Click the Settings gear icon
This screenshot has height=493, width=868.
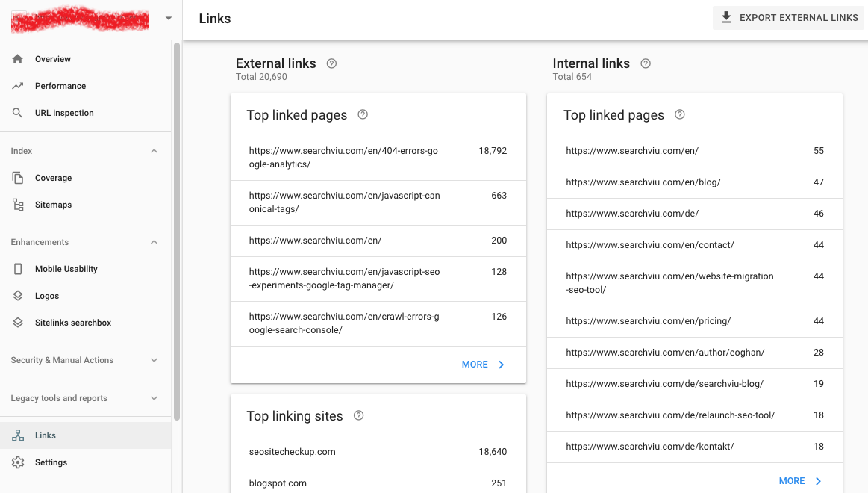point(18,462)
